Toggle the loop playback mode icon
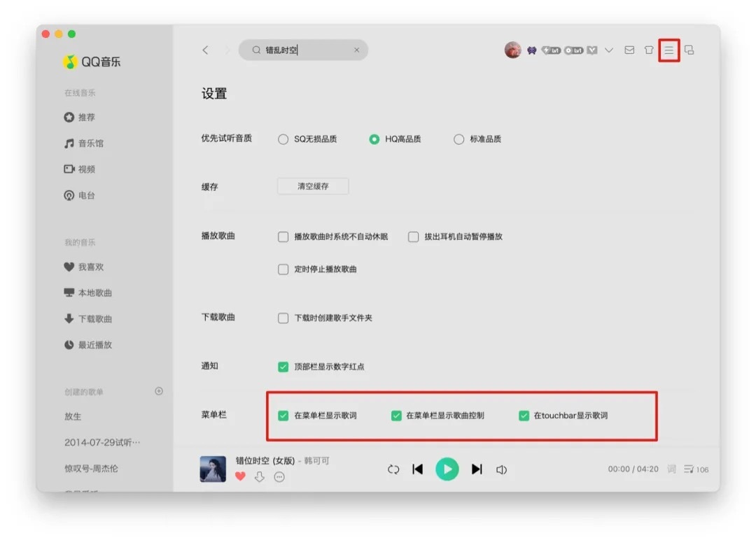Image resolution: width=756 pixels, height=540 pixels. point(393,469)
